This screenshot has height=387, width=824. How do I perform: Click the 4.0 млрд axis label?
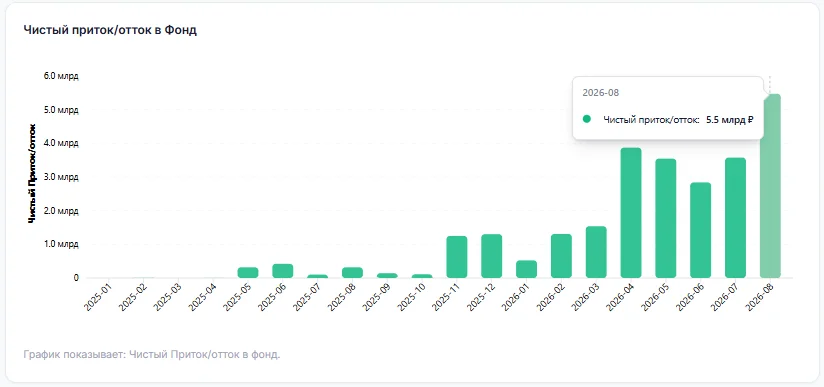coord(61,144)
